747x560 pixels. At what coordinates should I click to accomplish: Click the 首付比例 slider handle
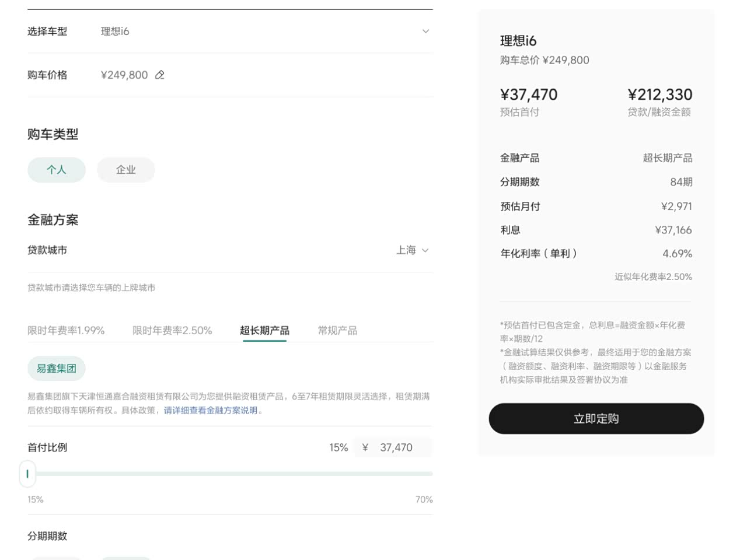[27, 474]
